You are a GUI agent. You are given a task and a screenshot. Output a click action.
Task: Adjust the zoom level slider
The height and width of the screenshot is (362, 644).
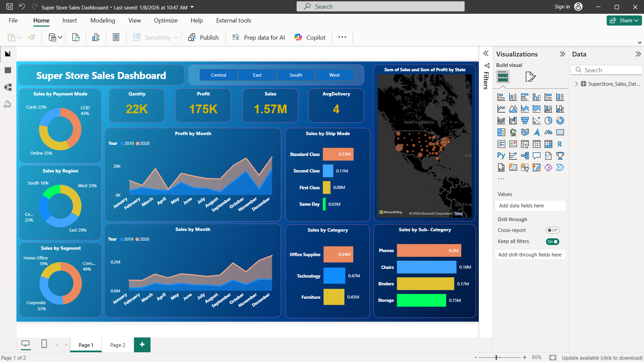(x=497, y=357)
